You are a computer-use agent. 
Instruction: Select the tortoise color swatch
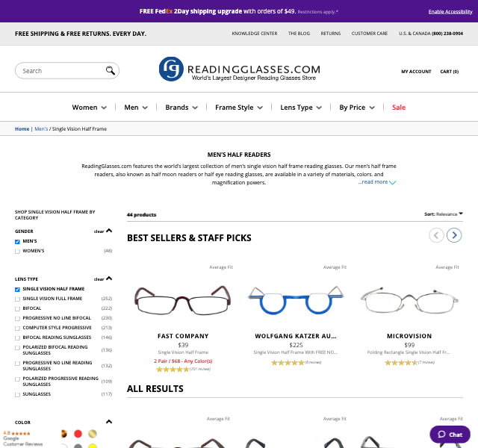63,434
